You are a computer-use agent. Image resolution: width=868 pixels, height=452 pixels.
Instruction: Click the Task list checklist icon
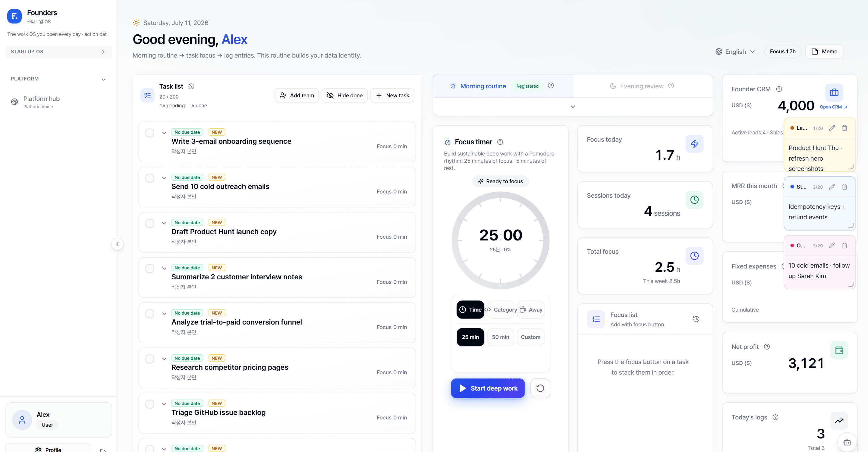click(147, 95)
